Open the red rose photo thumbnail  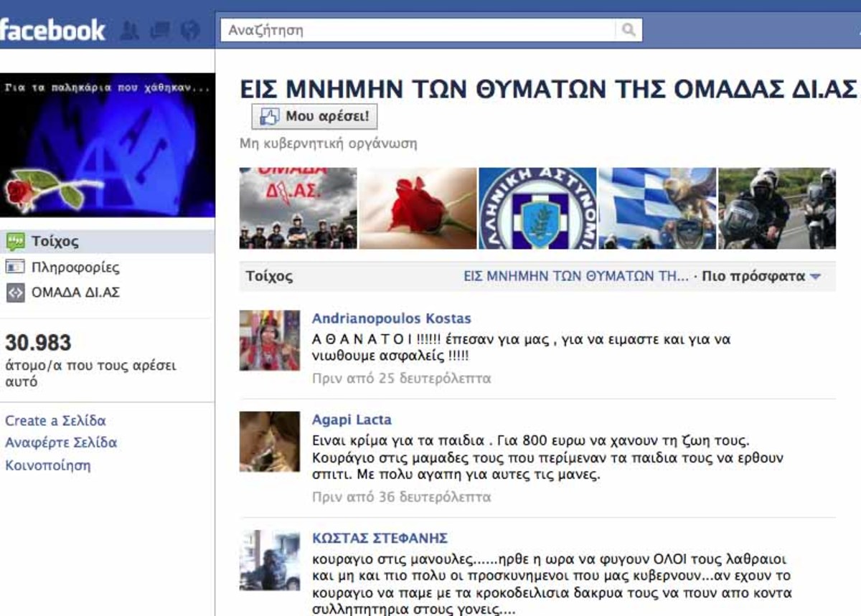tap(418, 209)
